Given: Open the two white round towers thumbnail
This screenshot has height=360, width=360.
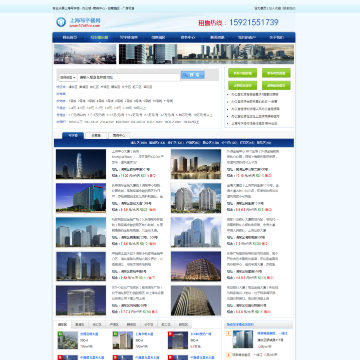Looking at the screenshot, I should coord(196,198).
